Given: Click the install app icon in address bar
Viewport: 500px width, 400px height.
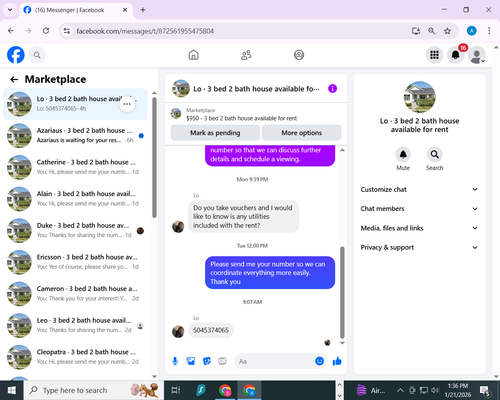Looking at the screenshot, I should (x=416, y=31).
